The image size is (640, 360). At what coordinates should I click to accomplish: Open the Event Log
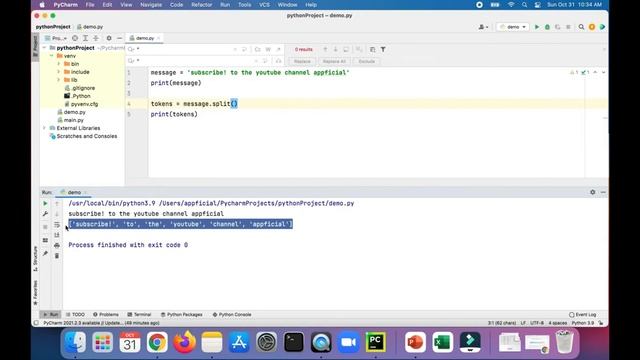pyautogui.click(x=582, y=315)
